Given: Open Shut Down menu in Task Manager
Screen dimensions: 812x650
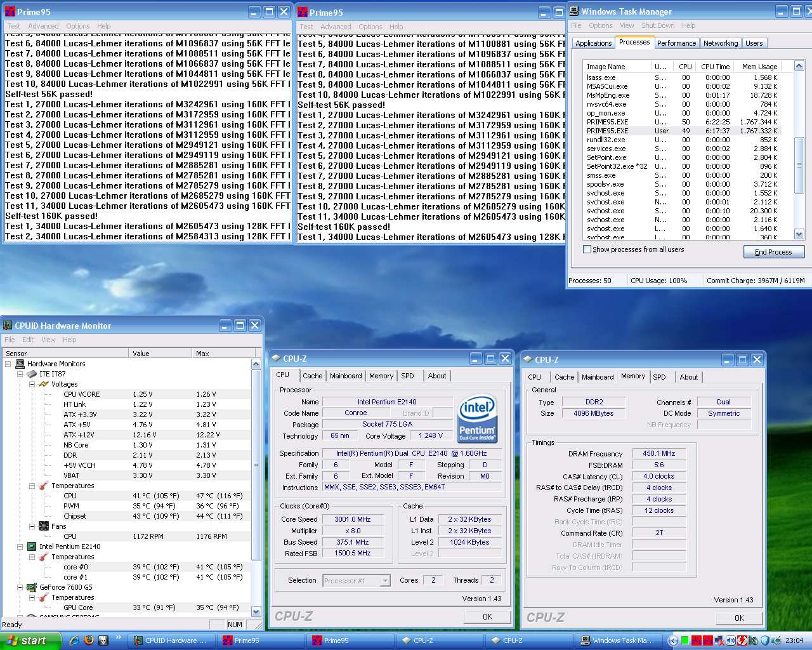Looking at the screenshot, I should point(658,25).
